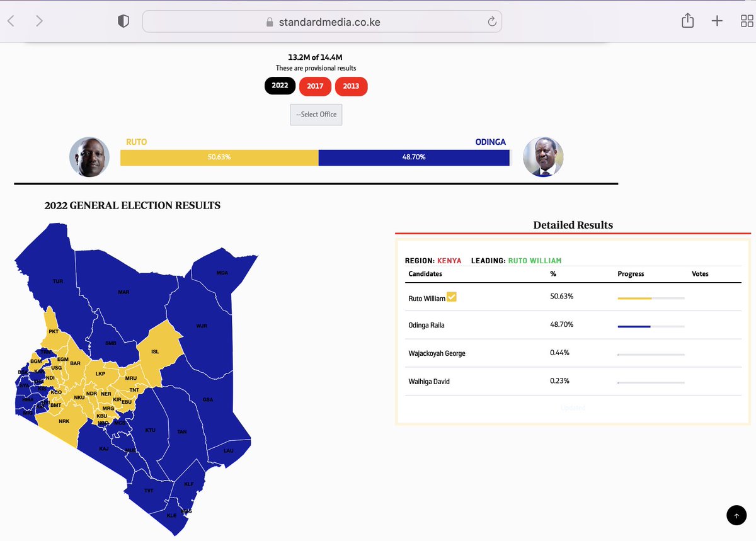Screen dimensions: 756x541
Task: Click the standardmedia.co.ke address field
Action: click(x=322, y=22)
